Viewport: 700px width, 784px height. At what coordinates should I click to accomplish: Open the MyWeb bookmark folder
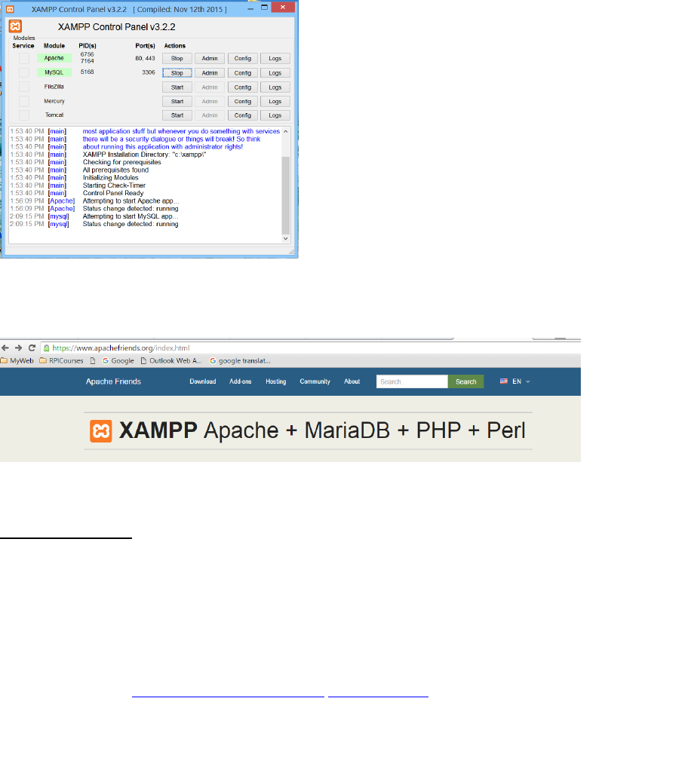(x=17, y=360)
